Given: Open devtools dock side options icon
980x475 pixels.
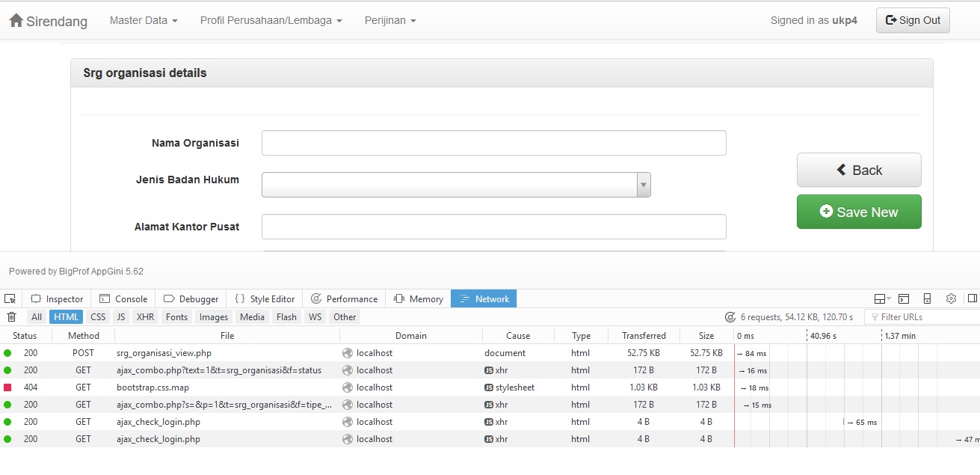Looking at the screenshot, I should coord(883,298).
